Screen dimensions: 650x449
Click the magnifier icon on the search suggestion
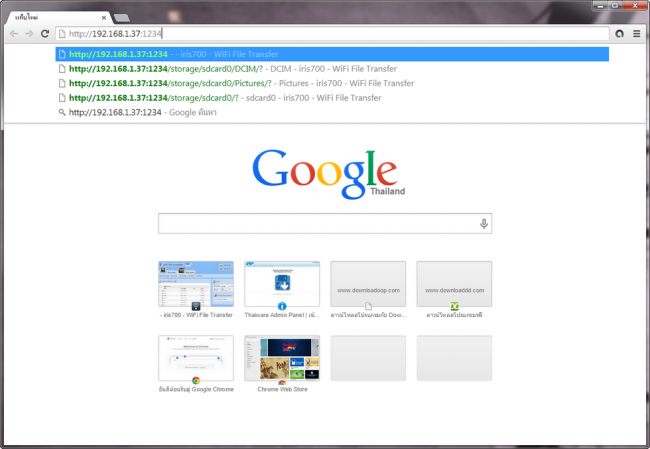pyautogui.click(x=62, y=112)
